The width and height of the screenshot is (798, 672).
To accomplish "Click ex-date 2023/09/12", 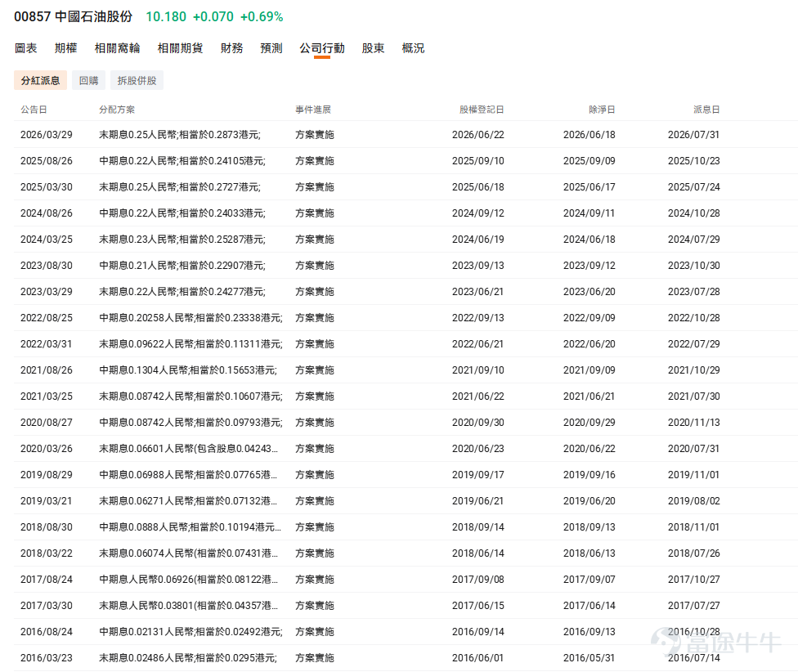I will 590,266.
